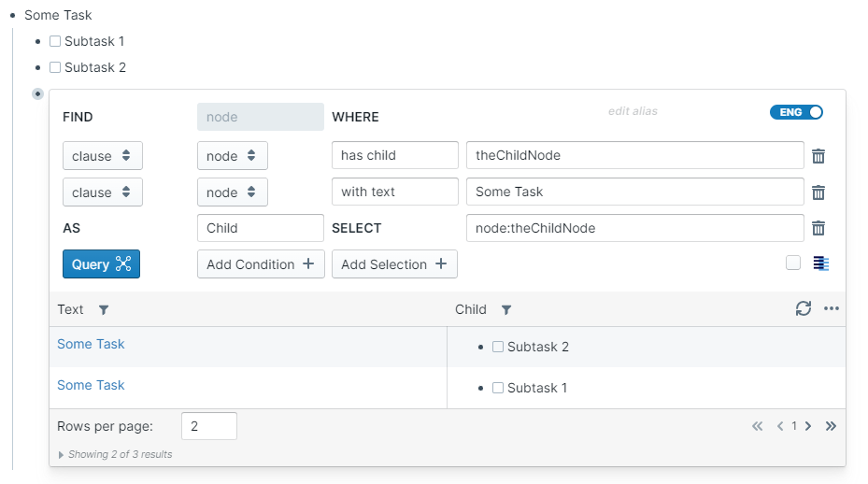
Task: Refresh the query results table
Action: coord(804,309)
